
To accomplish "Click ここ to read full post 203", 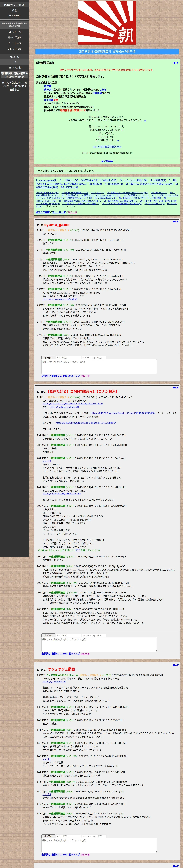I will tap(78, 550).
